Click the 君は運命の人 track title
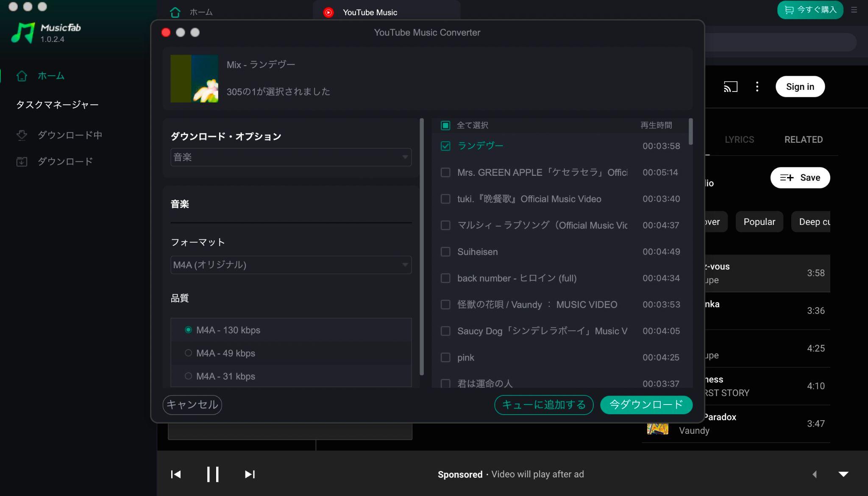The image size is (868, 496). coord(485,383)
